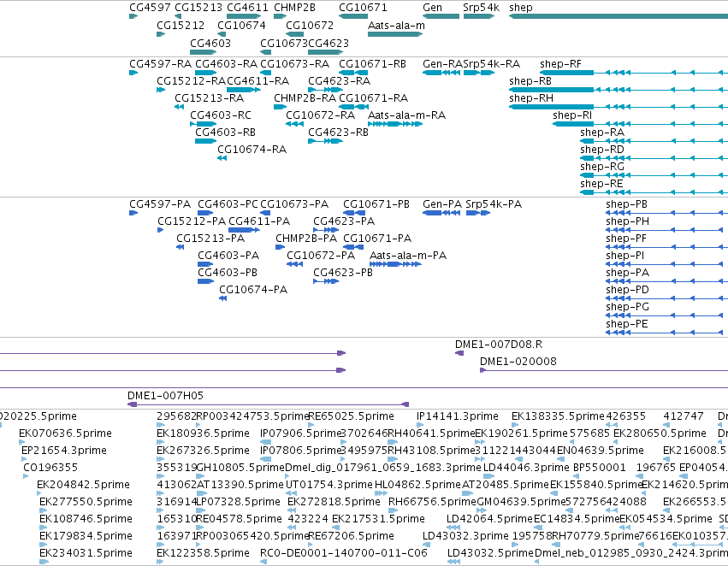Select protein shep-PI label

(625, 256)
